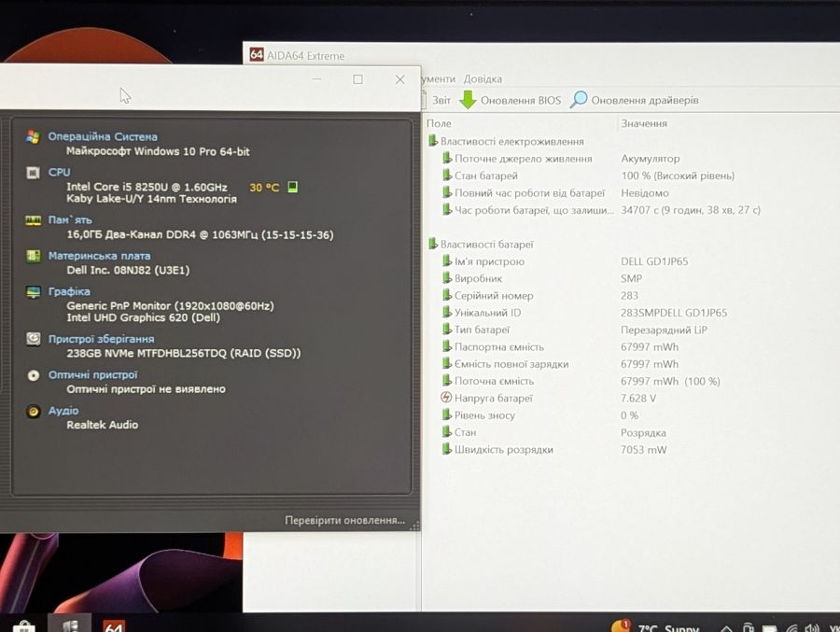
Task: Select the Тип батареї row
Action: [x=575, y=330]
